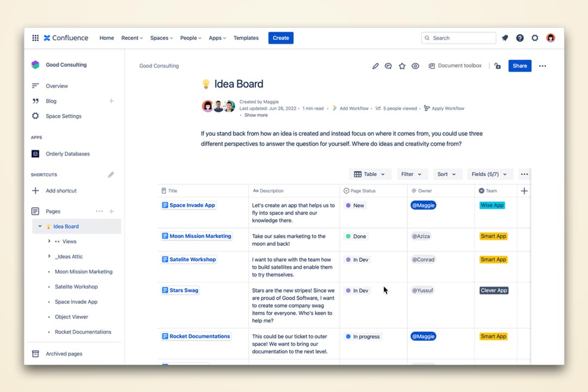This screenshot has height=392, width=588.
Task: Toggle the watch page eye icon
Action: point(415,66)
